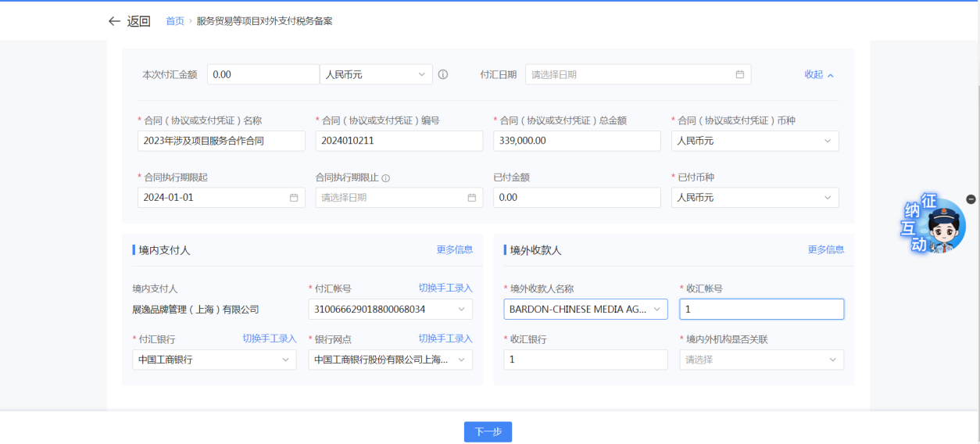Click calendar icon in 合同执行期限止 field
Screen dimensions: 980x444
click(471, 198)
